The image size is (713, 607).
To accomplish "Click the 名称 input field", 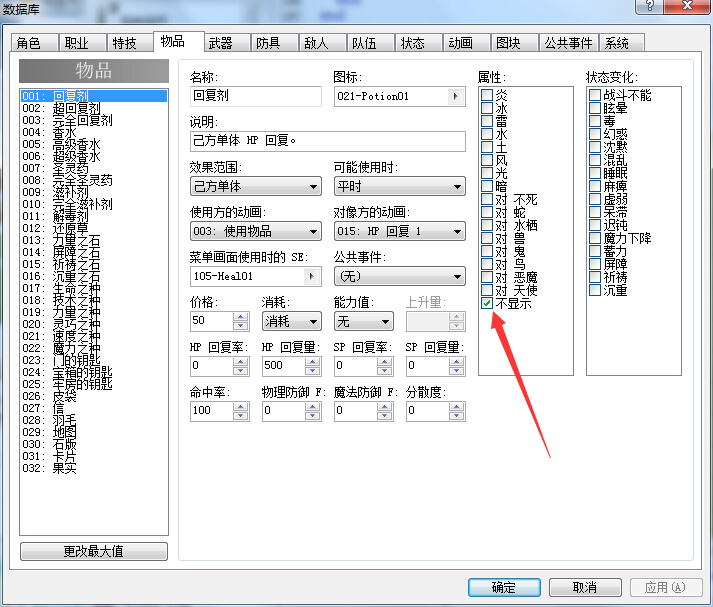I will point(256,96).
